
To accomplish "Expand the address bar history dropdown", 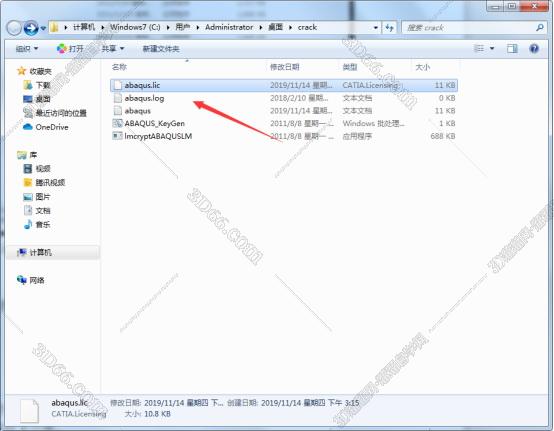I will [x=375, y=28].
